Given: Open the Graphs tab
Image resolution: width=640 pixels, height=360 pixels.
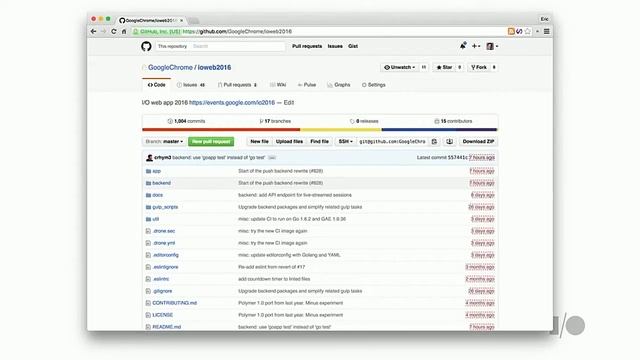Looking at the screenshot, I should 339,85.
